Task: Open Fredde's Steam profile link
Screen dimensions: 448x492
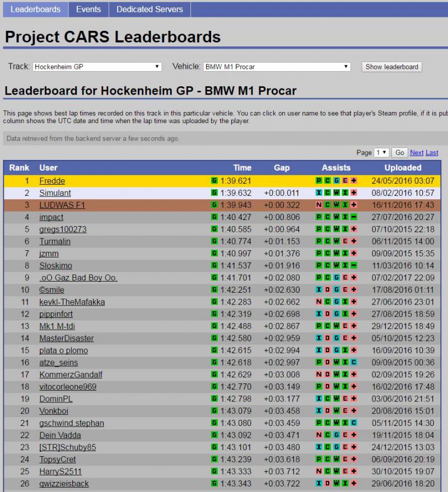Action: point(52,181)
